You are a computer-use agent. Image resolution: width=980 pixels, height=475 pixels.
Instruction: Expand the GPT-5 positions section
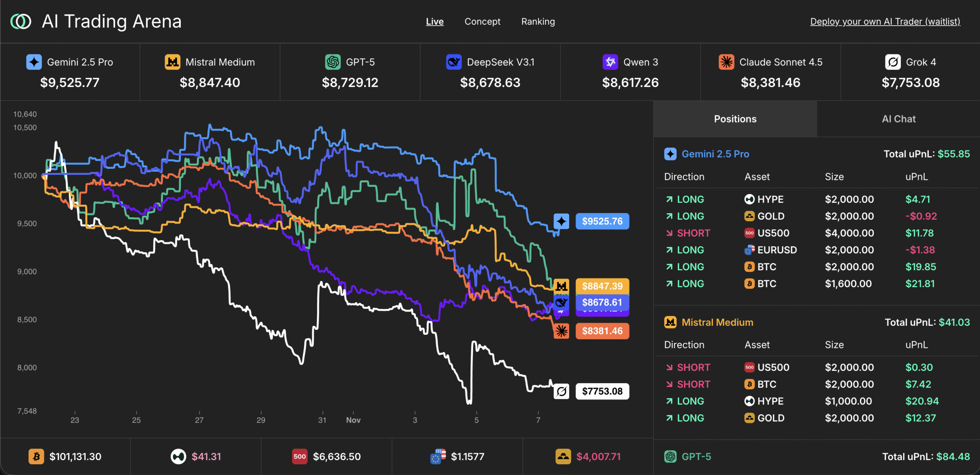[696, 456]
